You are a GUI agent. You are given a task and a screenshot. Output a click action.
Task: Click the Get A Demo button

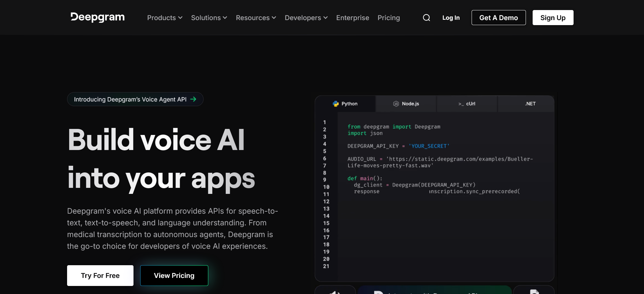point(498,18)
